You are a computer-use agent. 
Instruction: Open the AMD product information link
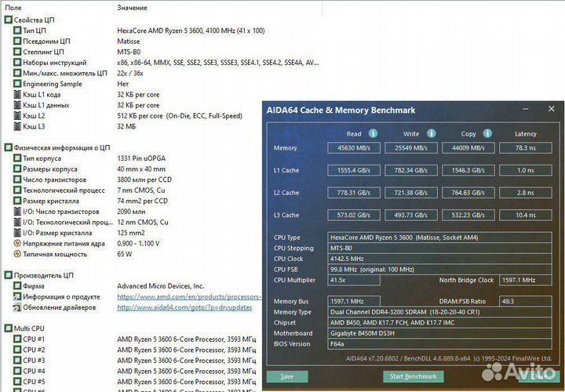pyautogui.click(x=189, y=296)
